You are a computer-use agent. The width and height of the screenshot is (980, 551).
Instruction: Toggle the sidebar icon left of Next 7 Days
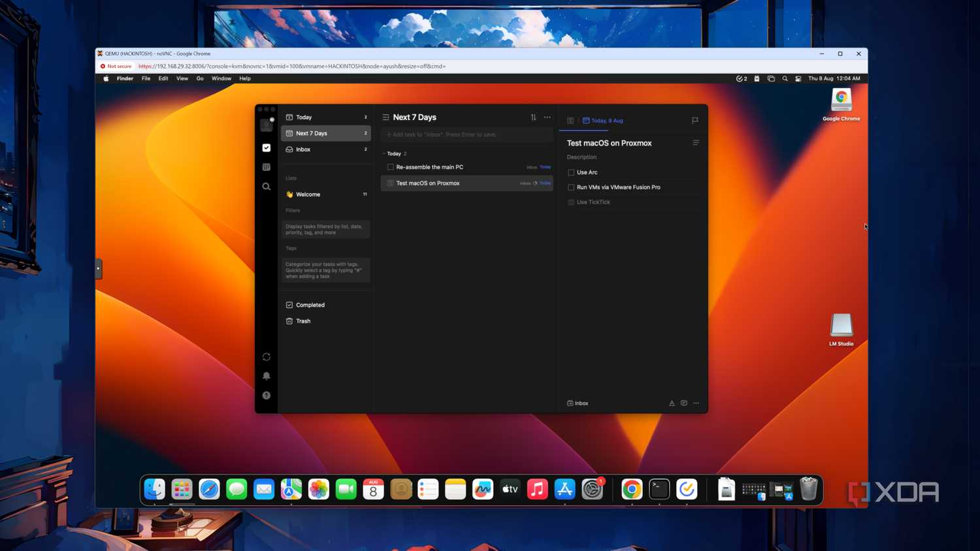coord(386,118)
